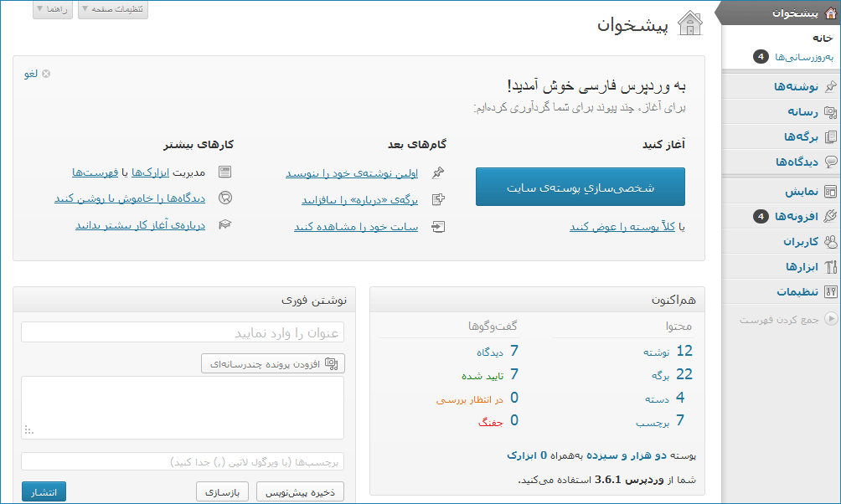Viewport: 841px width, 504px height.
Task: Click the 12 نوشته posts count
Action: [668, 351]
